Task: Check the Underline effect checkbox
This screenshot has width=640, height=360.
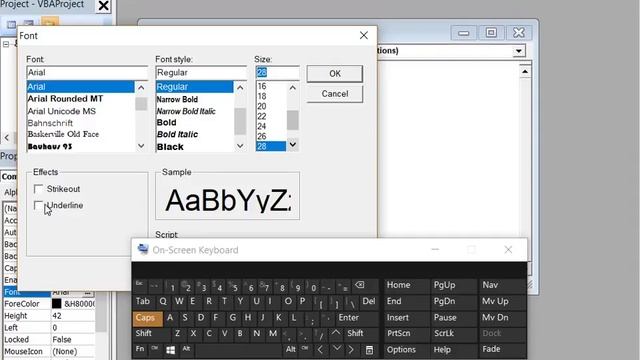Action: (x=39, y=205)
